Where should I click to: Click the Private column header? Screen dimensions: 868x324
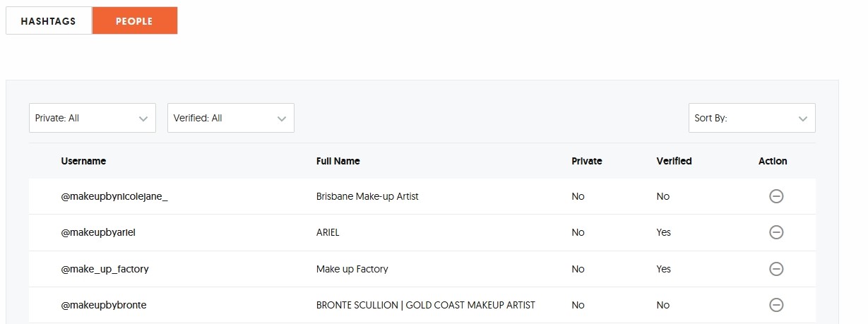pos(587,161)
